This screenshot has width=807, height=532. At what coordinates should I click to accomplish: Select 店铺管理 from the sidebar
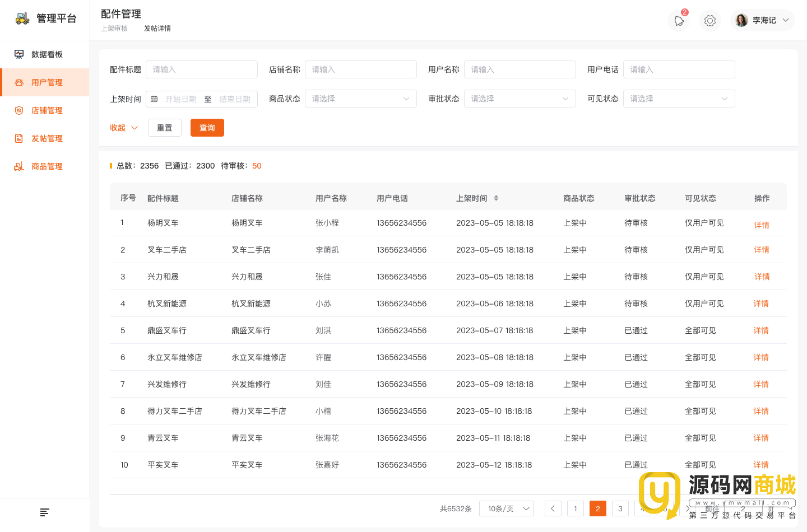tap(47, 110)
